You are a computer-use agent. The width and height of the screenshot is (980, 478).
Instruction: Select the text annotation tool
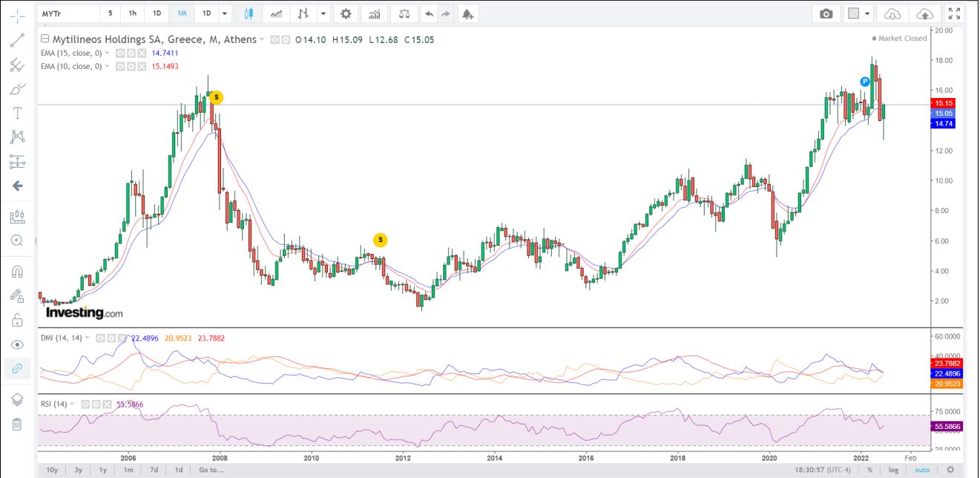point(17,113)
